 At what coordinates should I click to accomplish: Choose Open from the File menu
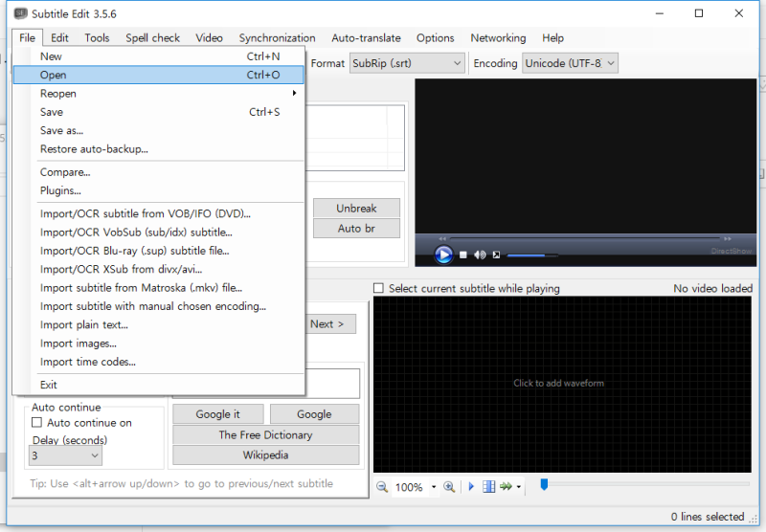point(159,76)
